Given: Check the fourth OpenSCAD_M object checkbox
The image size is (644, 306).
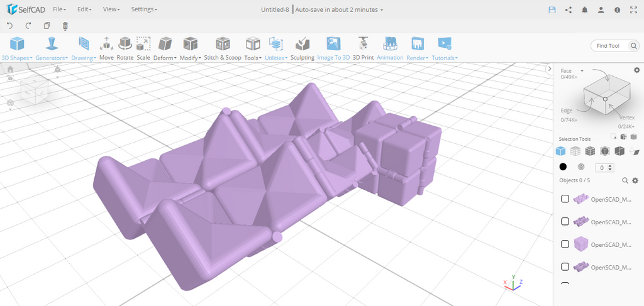Looking at the screenshot, I should tap(565, 266).
